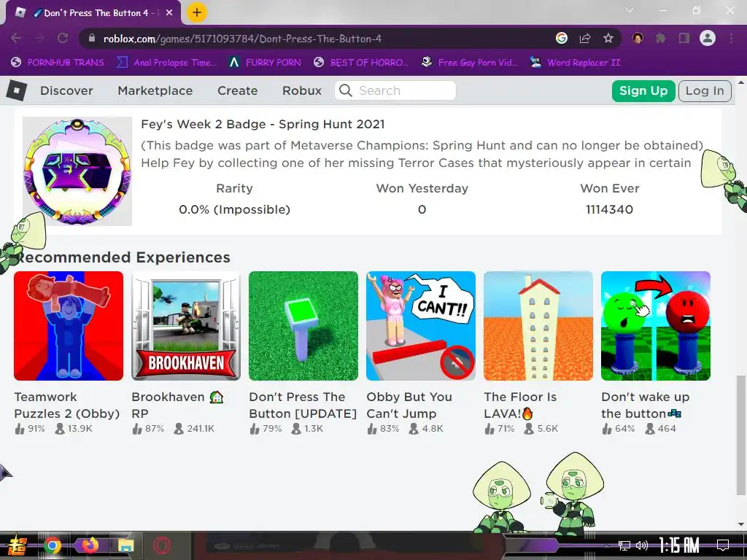The height and width of the screenshot is (560, 747).
Task: Click the scrollbar up arrow
Action: pos(741,82)
